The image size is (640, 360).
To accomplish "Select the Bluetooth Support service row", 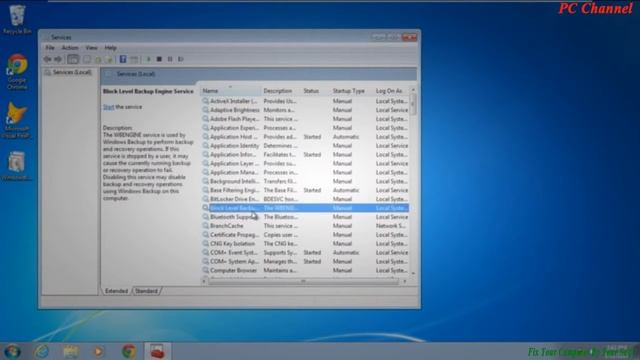I will (305, 217).
